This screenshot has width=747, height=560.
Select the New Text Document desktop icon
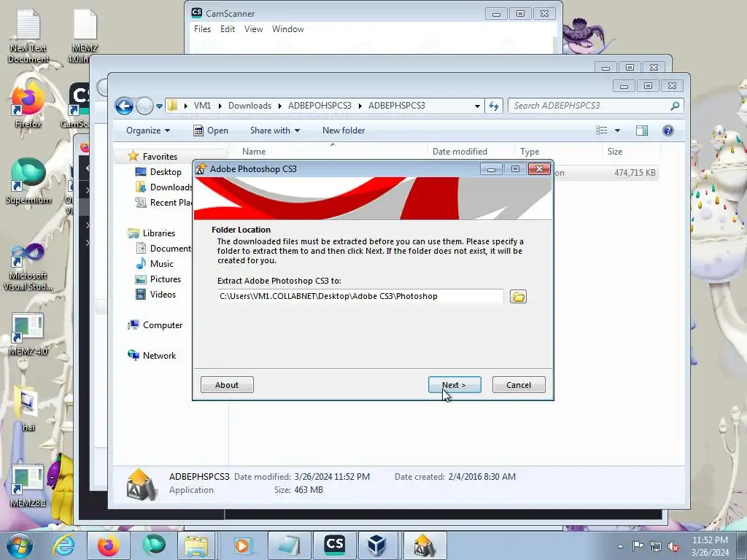pyautogui.click(x=28, y=36)
